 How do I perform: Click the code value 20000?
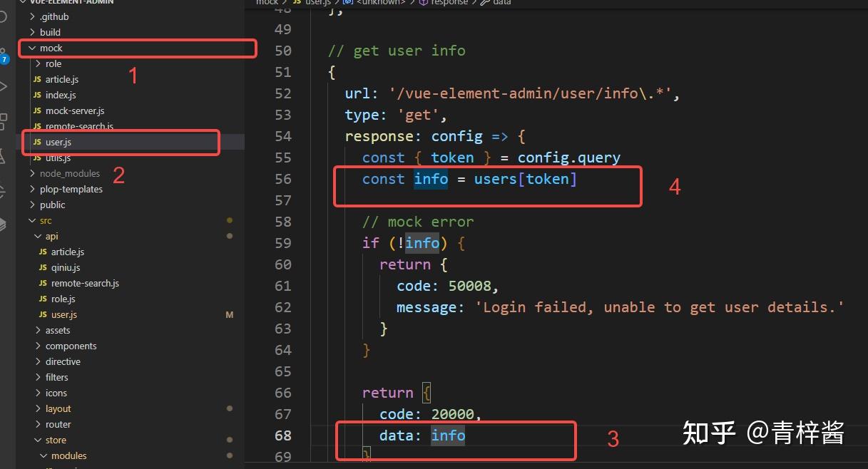(453, 414)
